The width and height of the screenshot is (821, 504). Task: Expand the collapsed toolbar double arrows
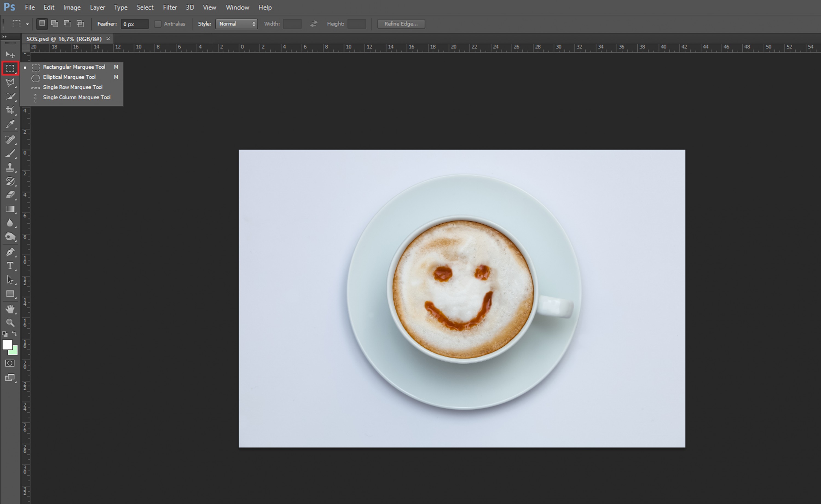tap(4, 36)
